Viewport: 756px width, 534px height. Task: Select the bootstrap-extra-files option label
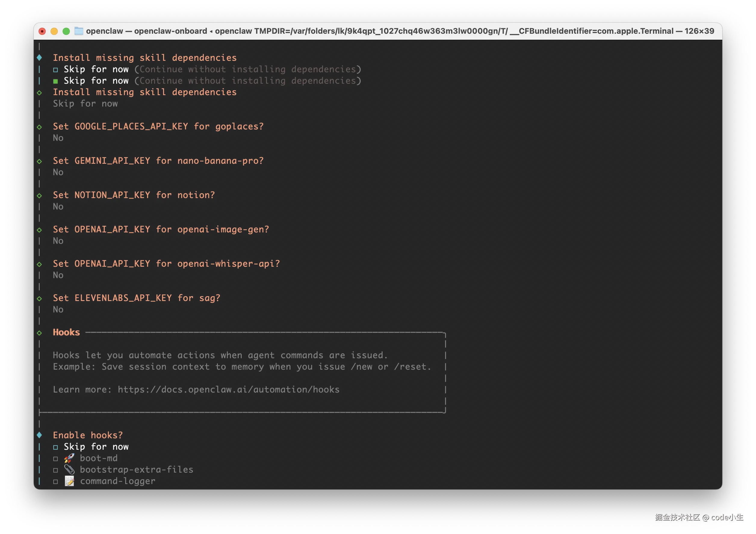(136, 470)
